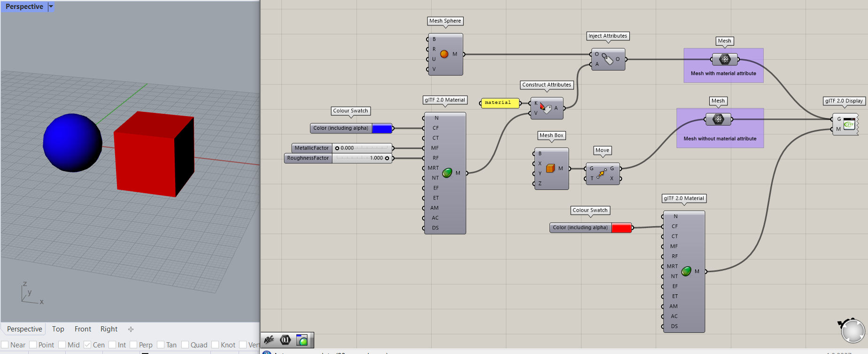
Task: Switch to the Right viewport tab
Action: click(x=109, y=329)
